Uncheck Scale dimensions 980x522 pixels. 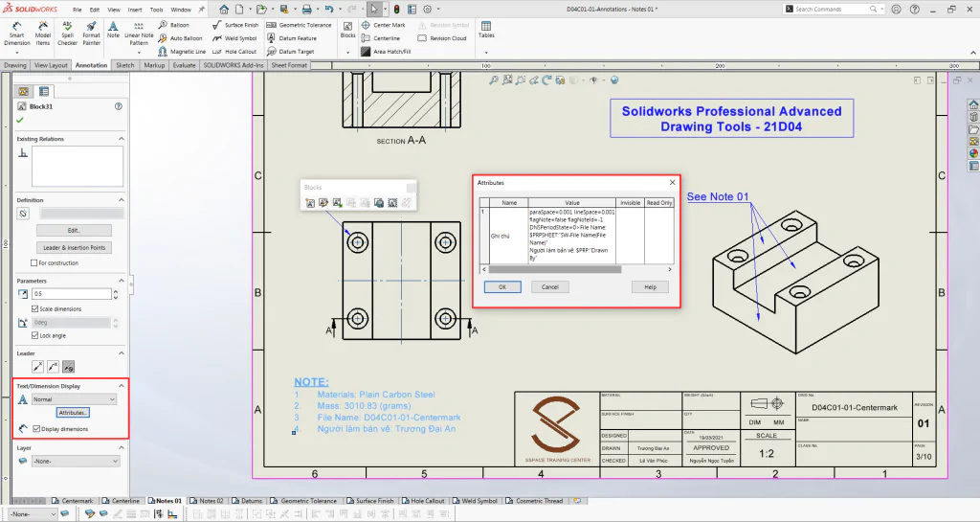(35, 308)
